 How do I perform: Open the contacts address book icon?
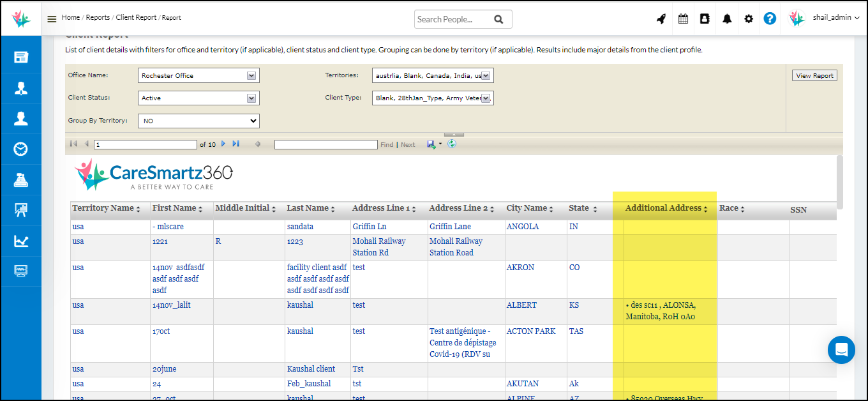705,19
